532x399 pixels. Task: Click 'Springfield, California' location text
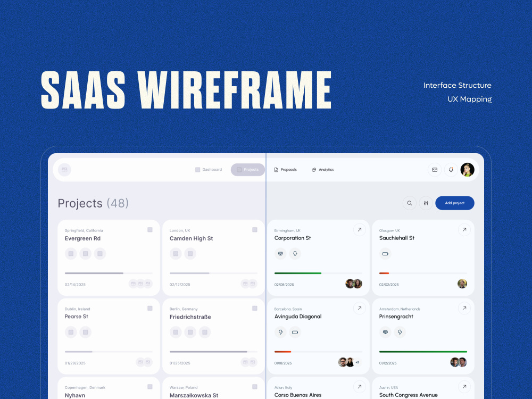[x=84, y=230]
